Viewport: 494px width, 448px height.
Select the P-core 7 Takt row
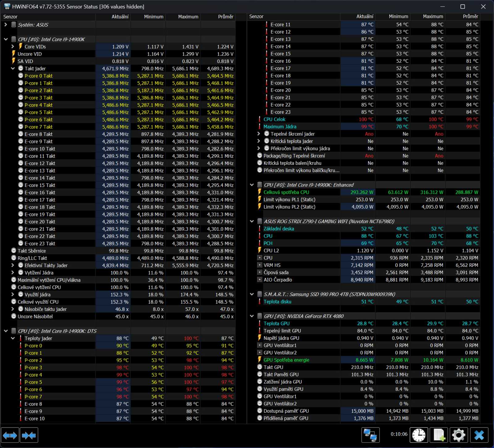[x=119, y=127]
